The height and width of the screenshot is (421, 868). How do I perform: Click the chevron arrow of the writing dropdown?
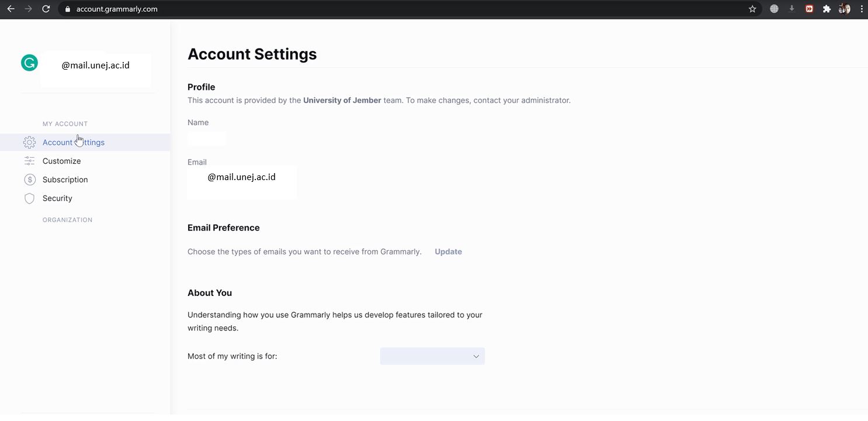click(476, 356)
